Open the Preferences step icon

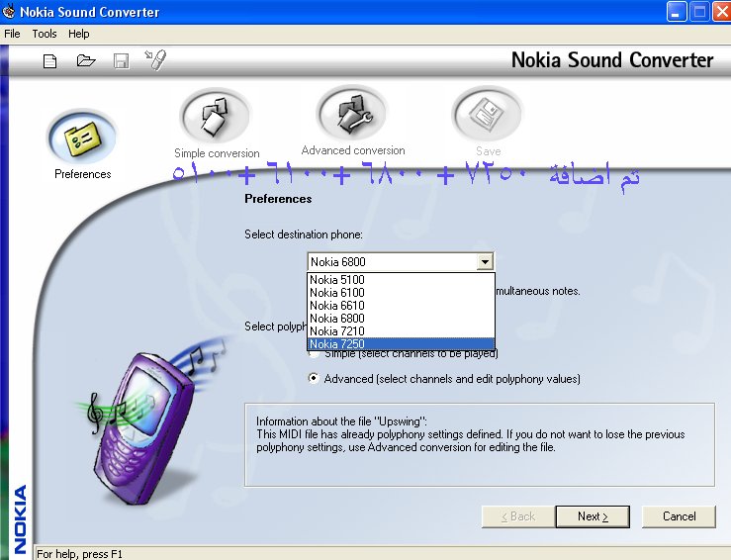click(x=82, y=138)
